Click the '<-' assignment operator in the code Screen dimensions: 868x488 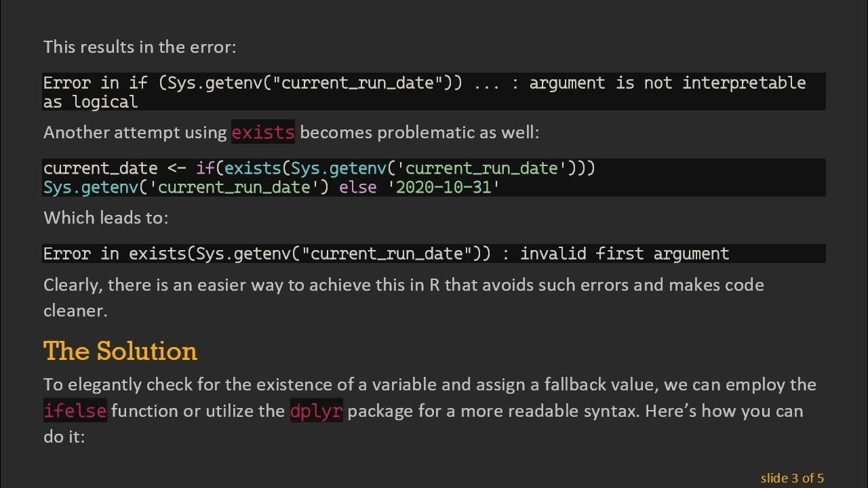point(176,168)
